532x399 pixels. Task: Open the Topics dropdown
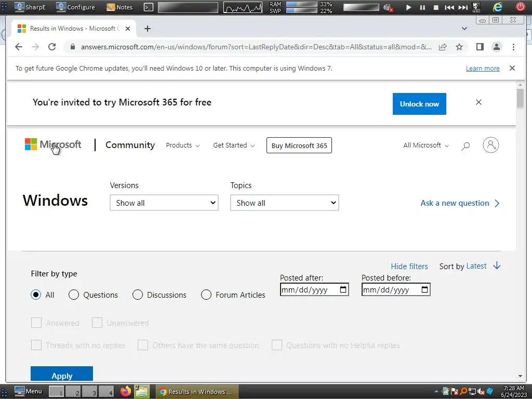(284, 203)
